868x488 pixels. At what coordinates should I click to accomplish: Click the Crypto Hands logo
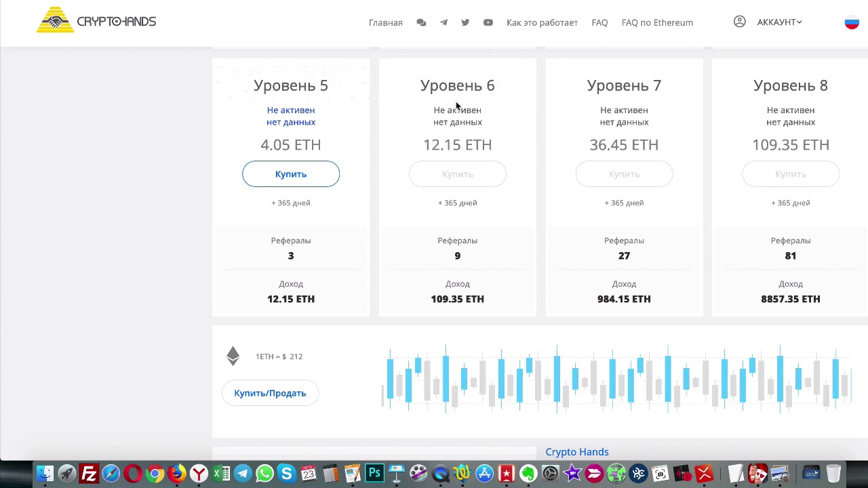(96, 21)
